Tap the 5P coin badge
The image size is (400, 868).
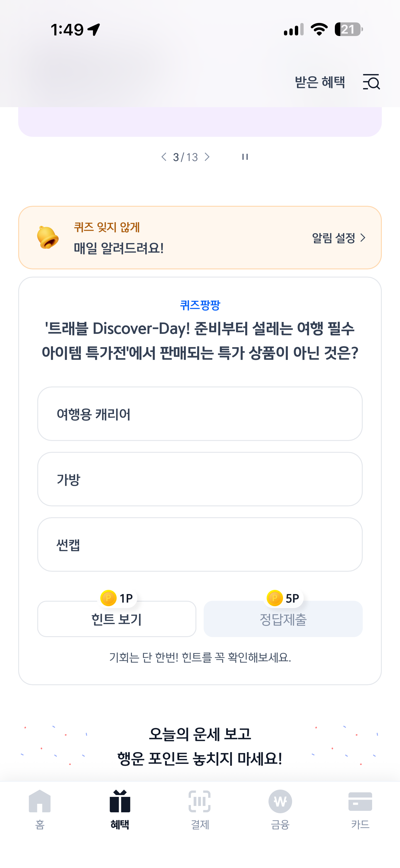[283, 598]
